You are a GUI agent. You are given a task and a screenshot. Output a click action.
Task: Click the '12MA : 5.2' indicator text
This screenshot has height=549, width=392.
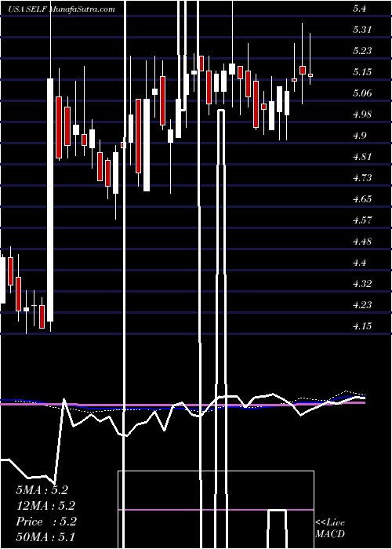pyautogui.click(x=45, y=506)
